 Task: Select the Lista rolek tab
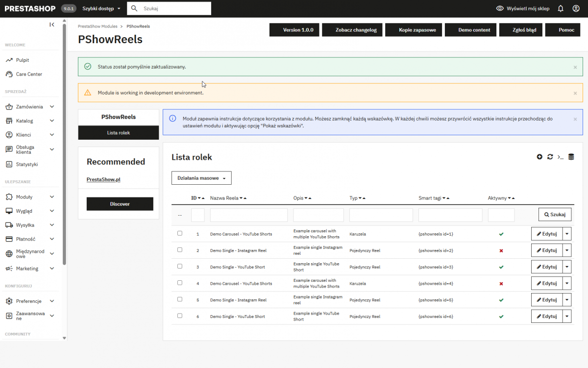point(118,132)
